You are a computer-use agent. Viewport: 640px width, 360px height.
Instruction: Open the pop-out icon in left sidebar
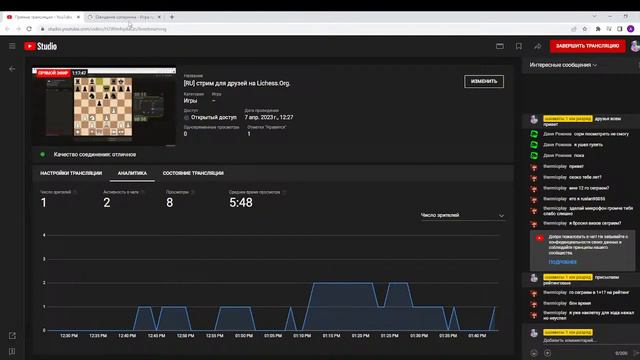tap(12, 336)
